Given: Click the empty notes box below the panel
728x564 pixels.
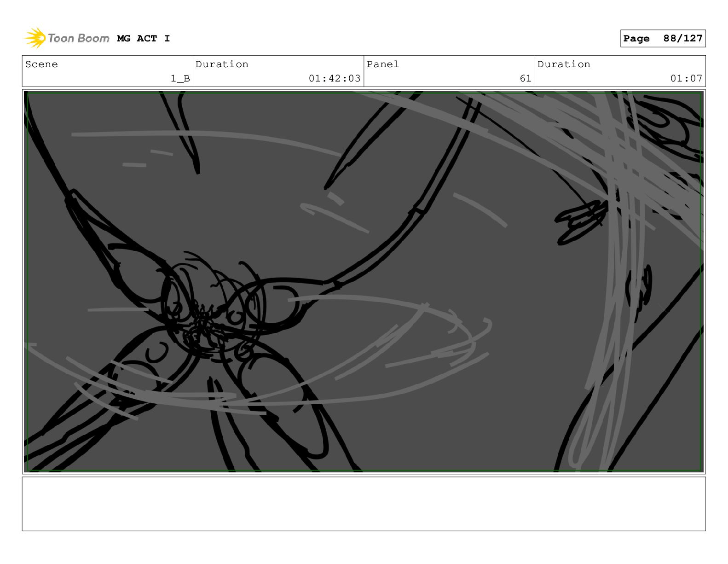Looking at the screenshot, I should coord(364,504).
